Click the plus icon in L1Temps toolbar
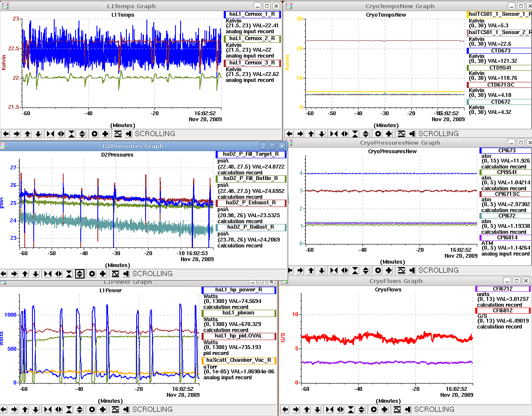This screenshot has width=532, height=416. coord(105,134)
